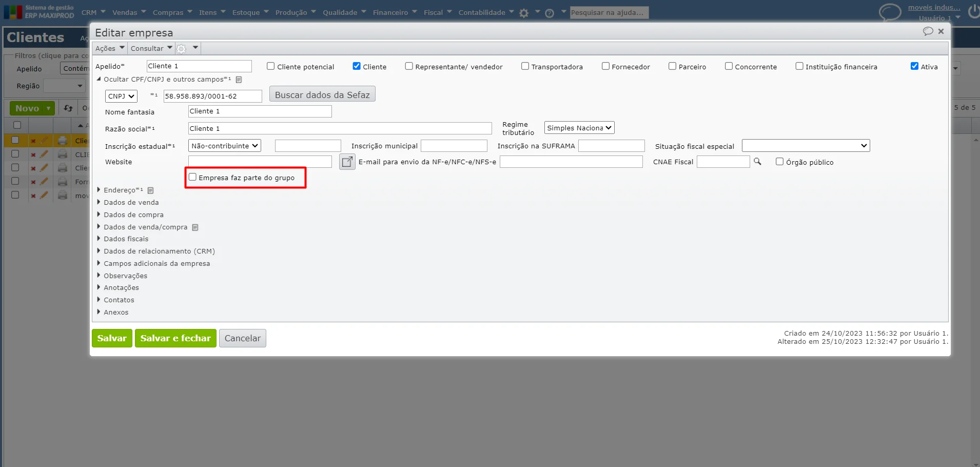Viewport: 980px width, 467px height.
Task: Tick the Instituição financeira checkbox
Action: 799,66
